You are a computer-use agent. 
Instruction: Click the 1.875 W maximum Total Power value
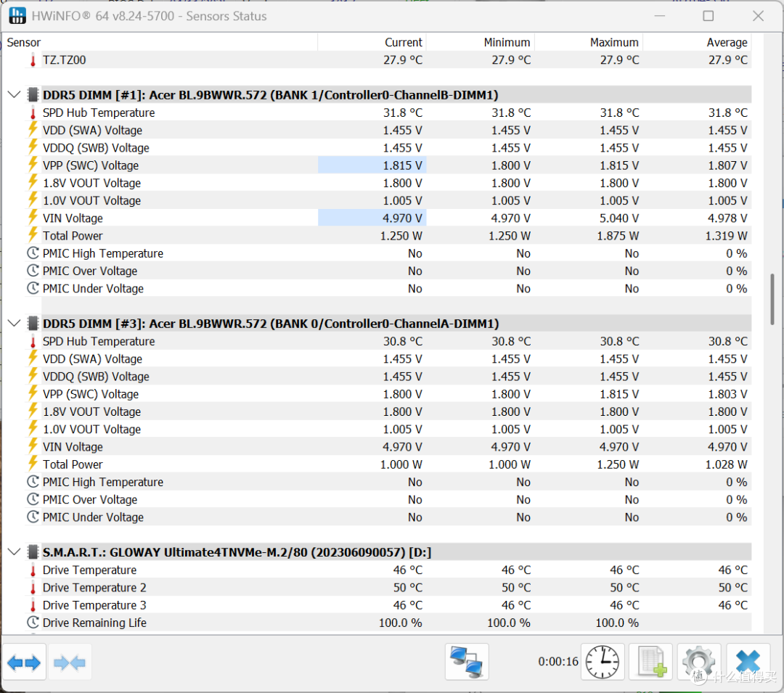618,236
